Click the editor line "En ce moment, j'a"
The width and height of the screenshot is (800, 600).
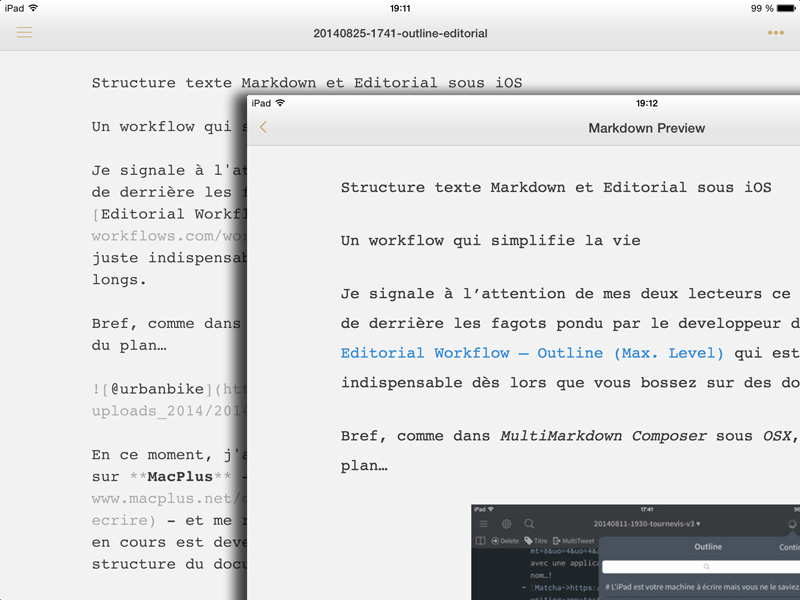169,455
